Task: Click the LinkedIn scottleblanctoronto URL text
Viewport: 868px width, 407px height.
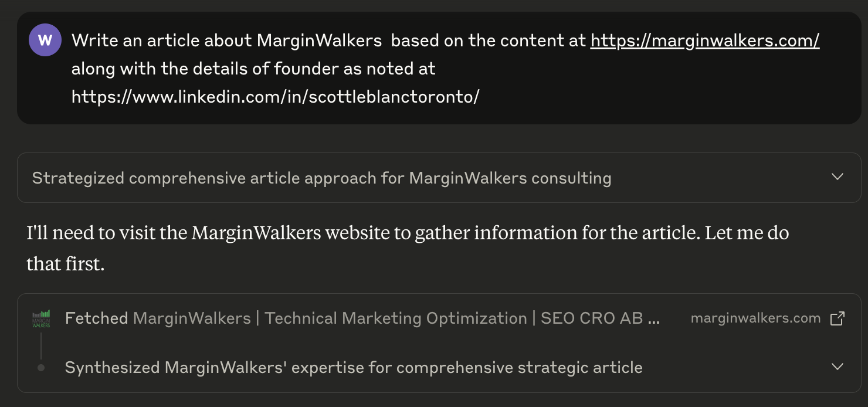Action: click(275, 97)
